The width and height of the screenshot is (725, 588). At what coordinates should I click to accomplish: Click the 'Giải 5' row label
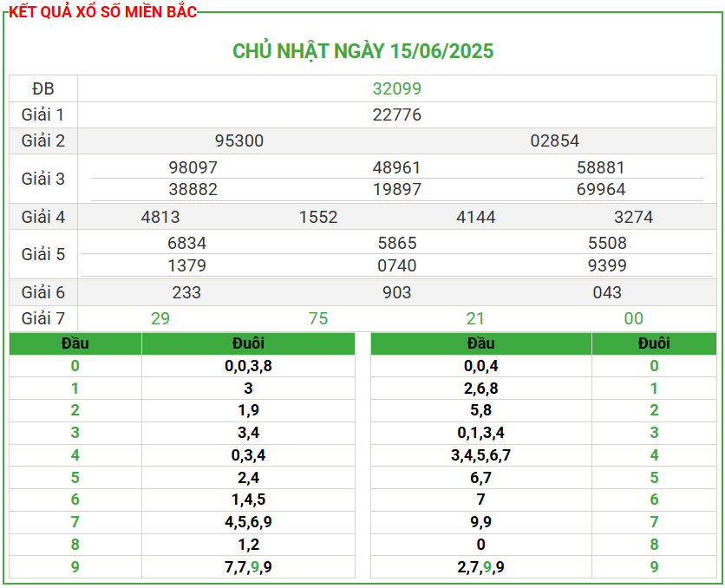click(43, 254)
